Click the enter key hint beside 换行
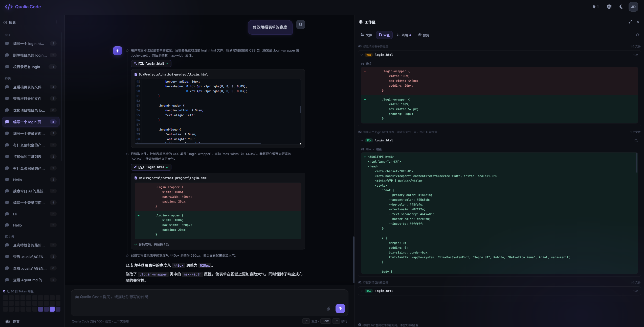Screen dimensions: 644x327 [x=336, y=321]
